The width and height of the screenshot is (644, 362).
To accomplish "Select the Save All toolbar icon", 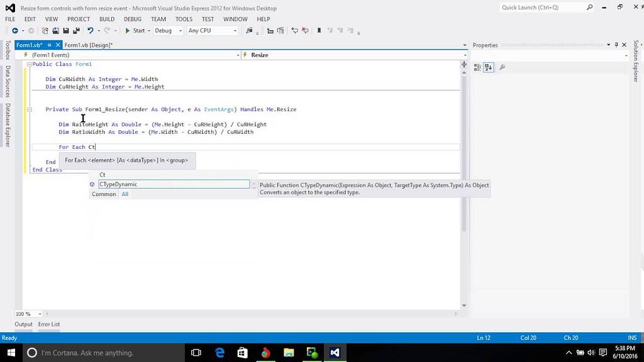I will pyautogui.click(x=76, y=30).
